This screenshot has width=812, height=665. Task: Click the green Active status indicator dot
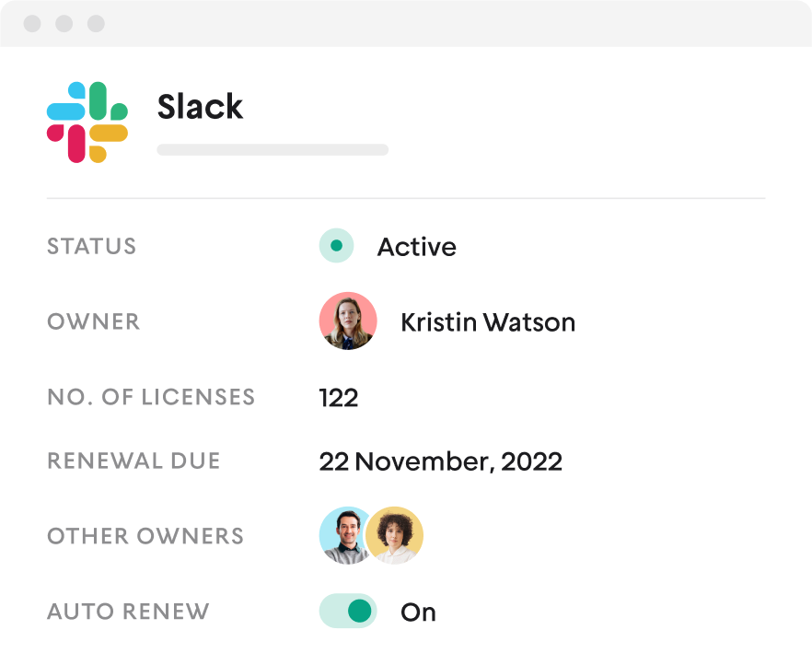337,246
